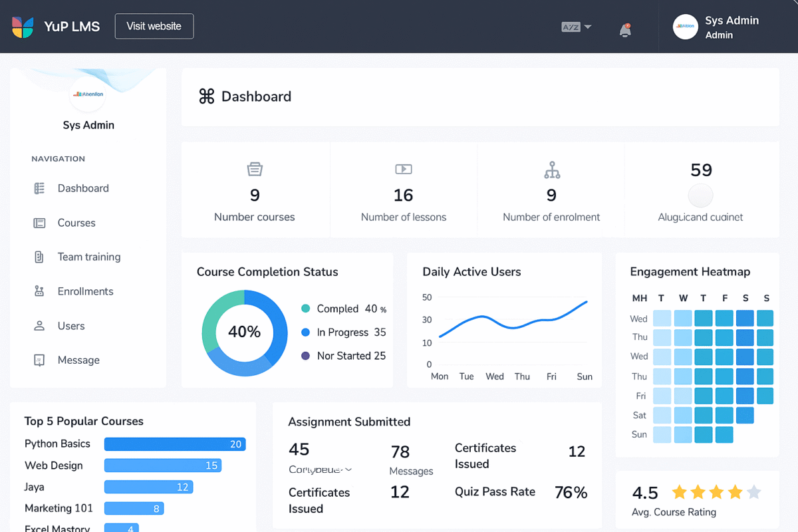Click the Users person icon

[x=39, y=326]
